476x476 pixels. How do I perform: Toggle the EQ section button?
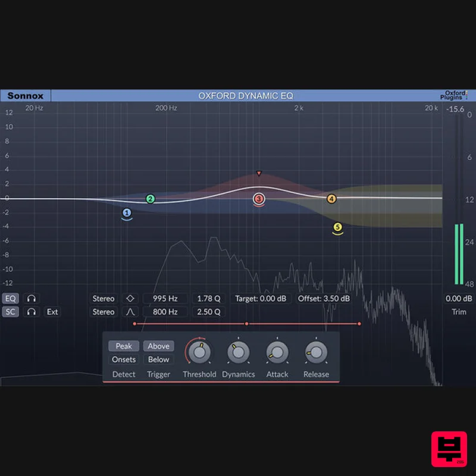click(10, 298)
